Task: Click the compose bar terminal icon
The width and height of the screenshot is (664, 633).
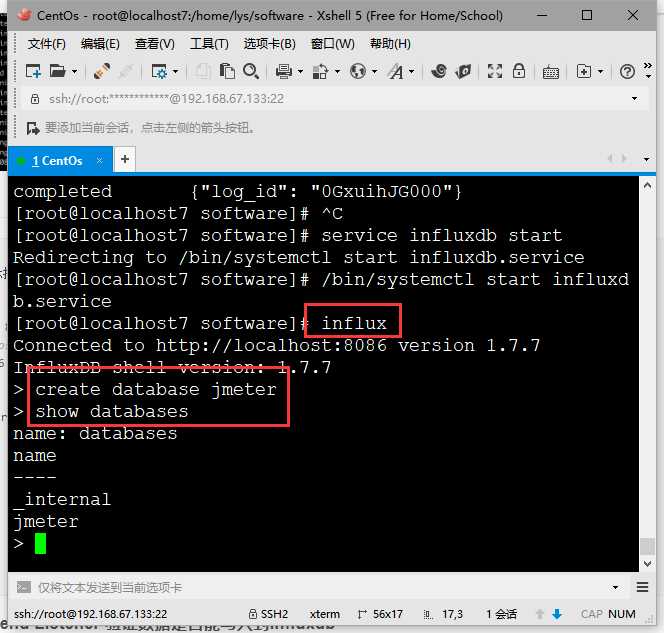Action: pyautogui.click(x=24, y=587)
